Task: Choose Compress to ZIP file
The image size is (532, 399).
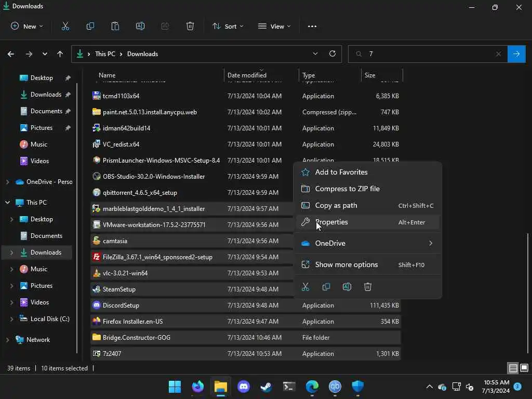Action: pos(368,189)
